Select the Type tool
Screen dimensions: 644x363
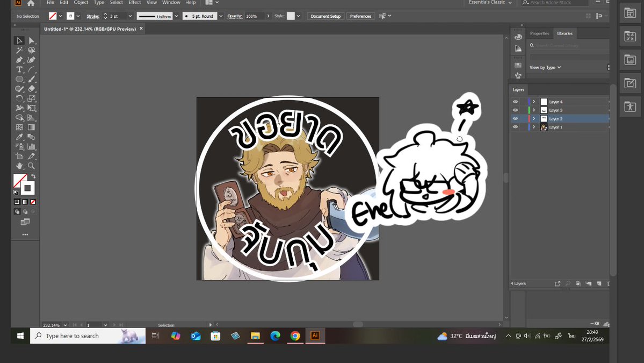pyautogui.click(x=19, y=69)
